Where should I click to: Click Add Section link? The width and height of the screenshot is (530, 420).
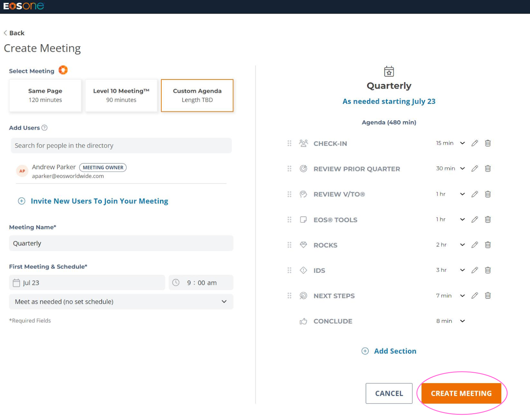(x=389, y=351)
